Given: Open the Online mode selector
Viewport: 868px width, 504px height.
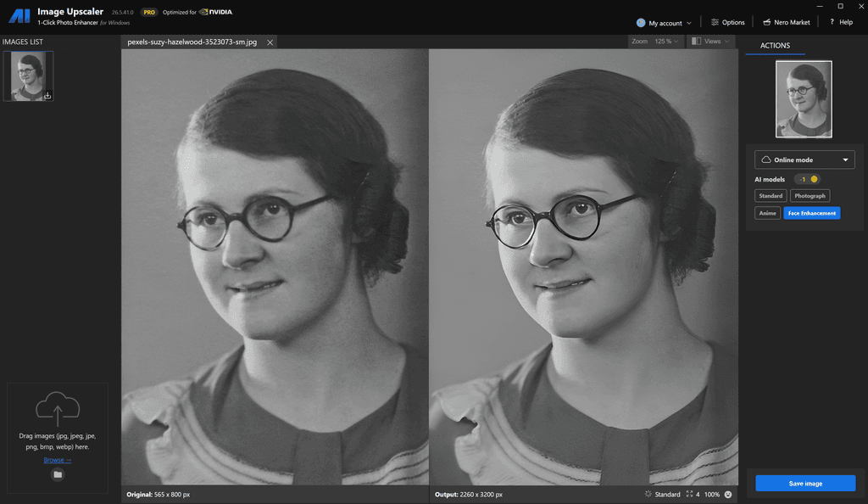Looking at the screenshot, I should click(x=804, y=159).
